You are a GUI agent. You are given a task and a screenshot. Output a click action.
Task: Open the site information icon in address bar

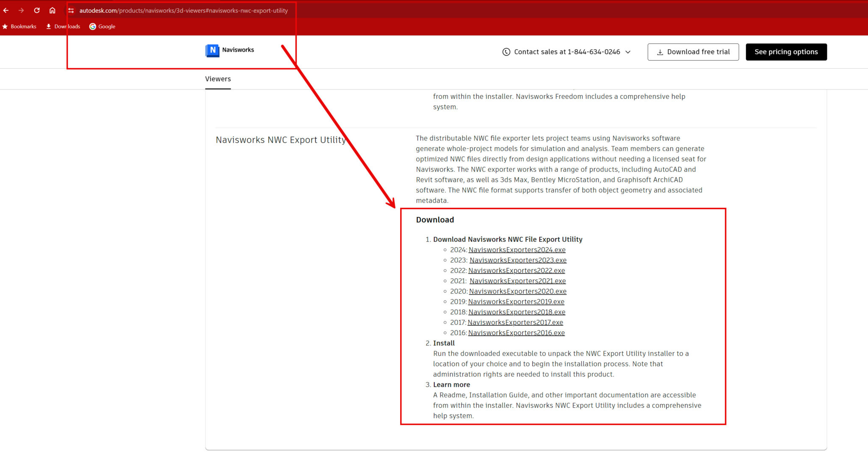point(71,11)
